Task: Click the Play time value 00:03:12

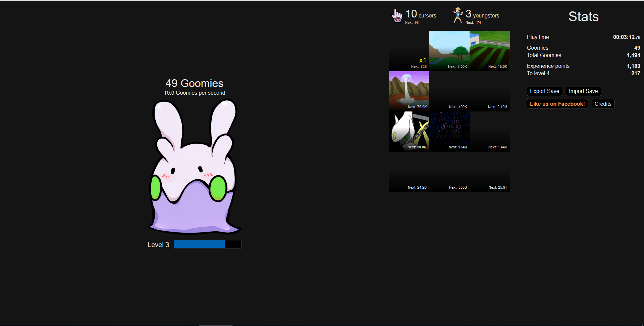Action: point(627,37)
